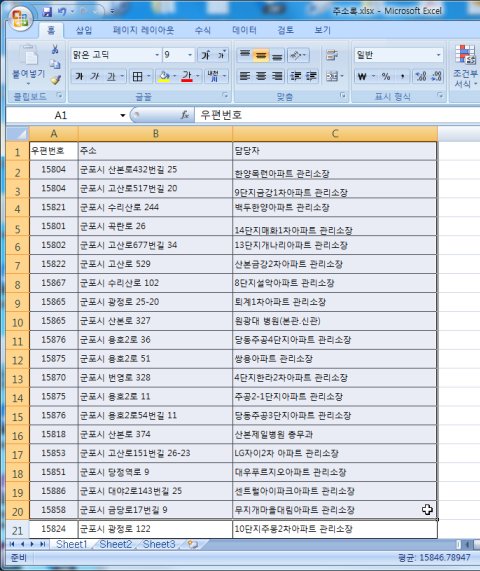The image size is (480, 571).
Task: Click the 붙여넣기 paste button
Action: point(28,64)
